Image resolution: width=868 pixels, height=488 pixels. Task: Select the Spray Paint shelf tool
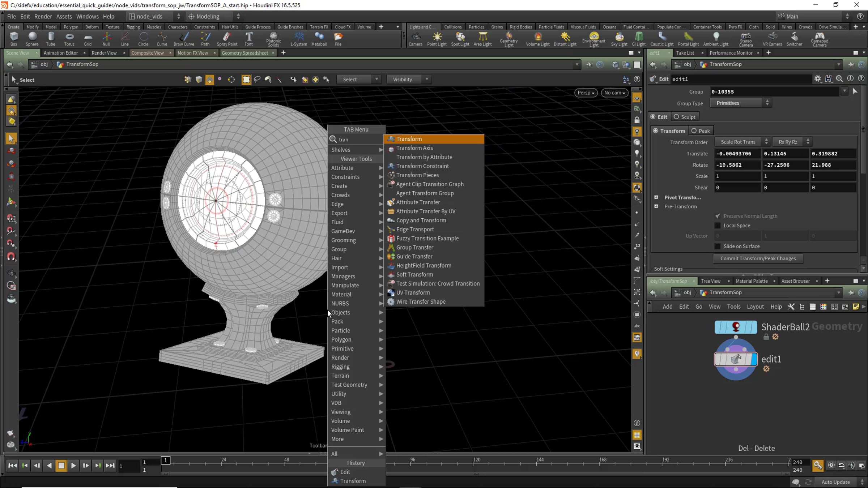[227, 39]
